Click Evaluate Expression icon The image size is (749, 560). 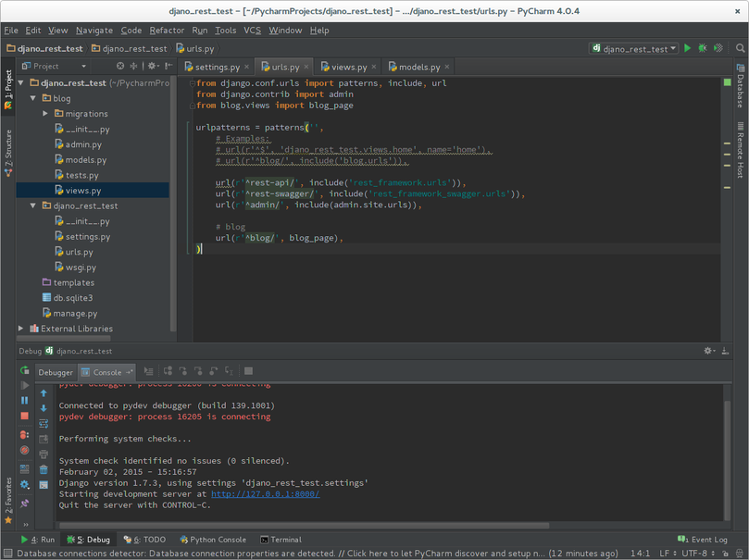point(248,371)
